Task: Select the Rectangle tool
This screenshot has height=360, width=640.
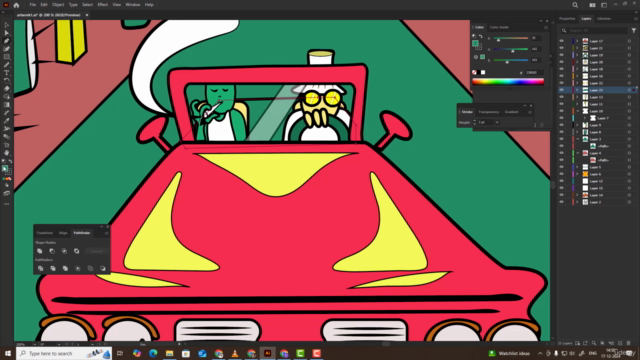Action: [7, 57]
